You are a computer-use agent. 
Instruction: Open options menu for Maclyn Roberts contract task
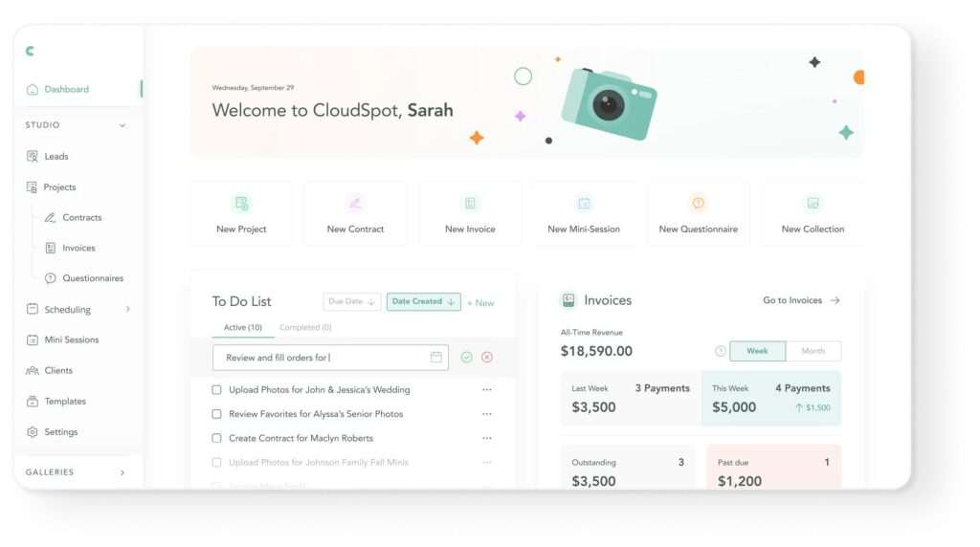click(487, 438)
